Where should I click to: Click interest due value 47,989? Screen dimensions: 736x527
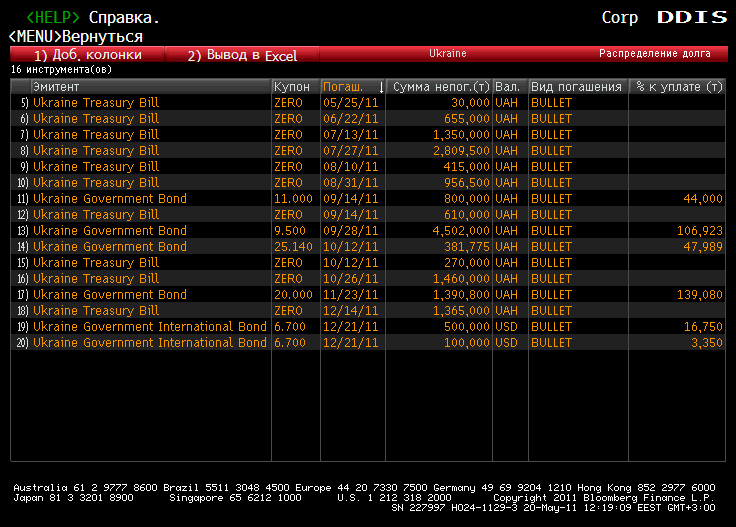pos(703,246)
